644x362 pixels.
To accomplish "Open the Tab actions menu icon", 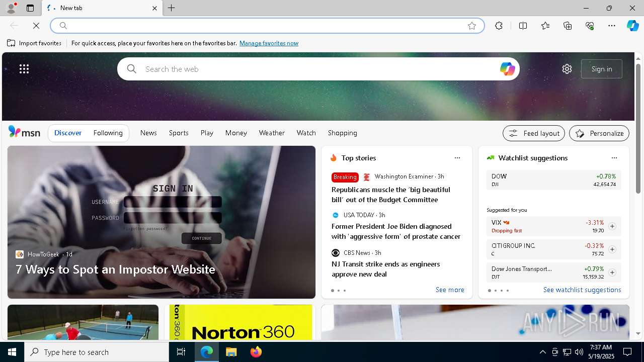I will pos(30,8).
